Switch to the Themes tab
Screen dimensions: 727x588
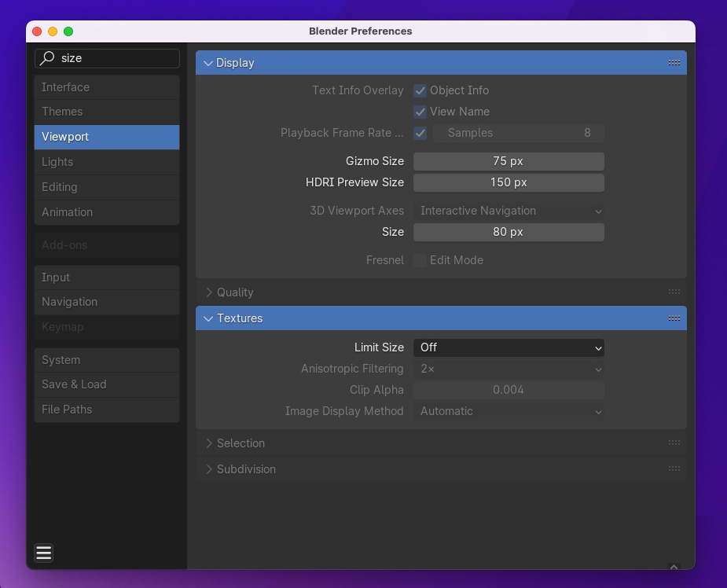pos(107,112)
